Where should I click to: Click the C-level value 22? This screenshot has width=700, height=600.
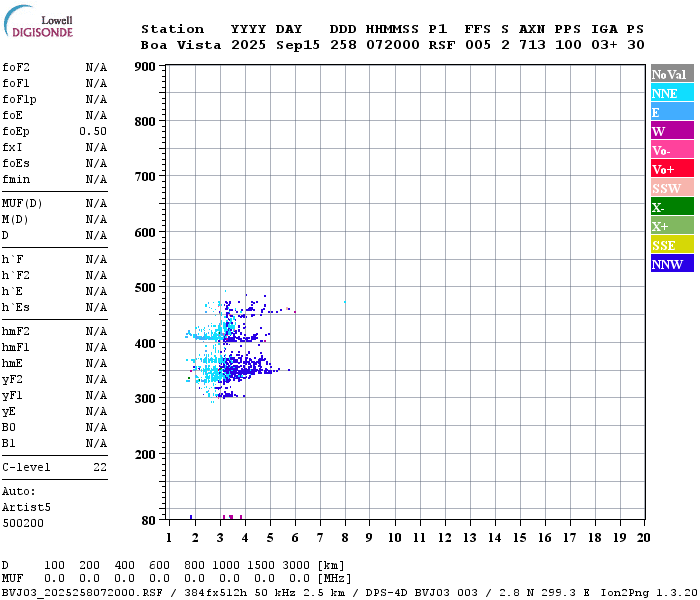click(100, 467)
